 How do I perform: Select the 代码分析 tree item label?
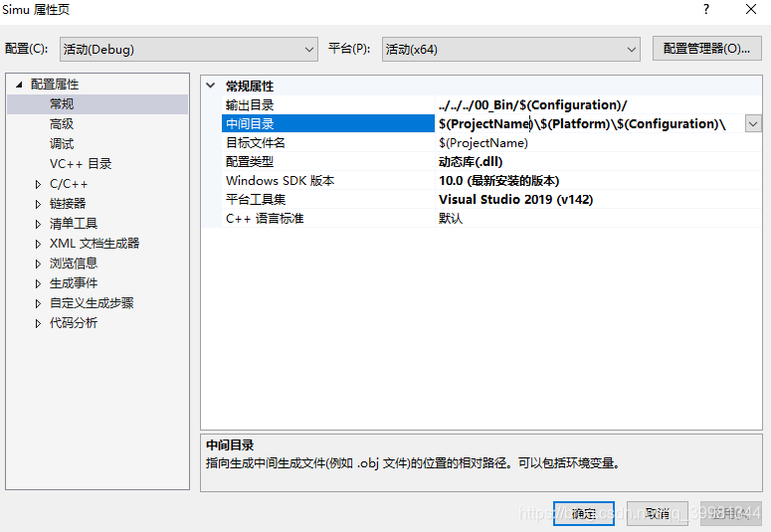[74, 323]
